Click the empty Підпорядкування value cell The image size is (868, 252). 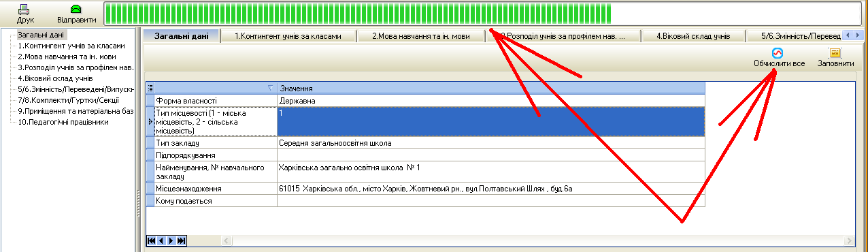pyautogui.click(x=491, y=155)
